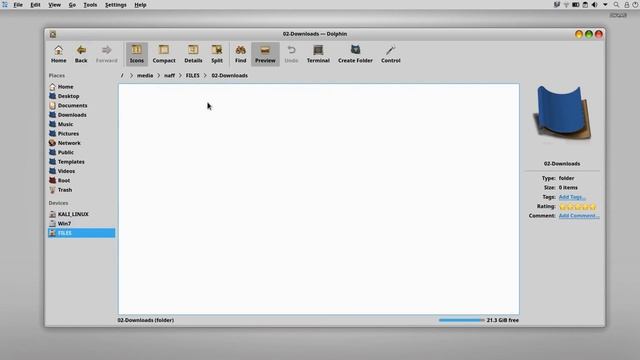640x360 pixels.
Task: Click the Home toolbar icon
Action: [x=58, y=54]
